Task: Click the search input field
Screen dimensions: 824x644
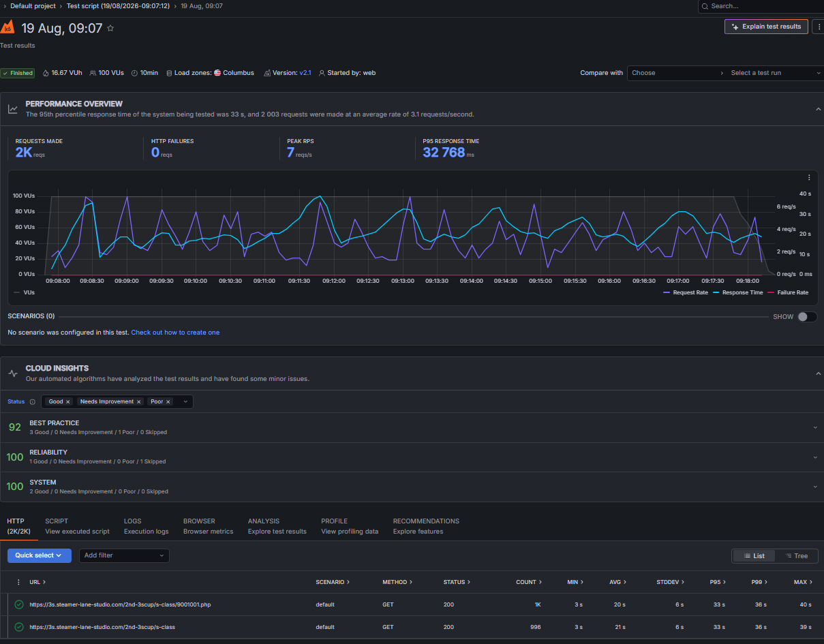Action: [x=762, y=6]
